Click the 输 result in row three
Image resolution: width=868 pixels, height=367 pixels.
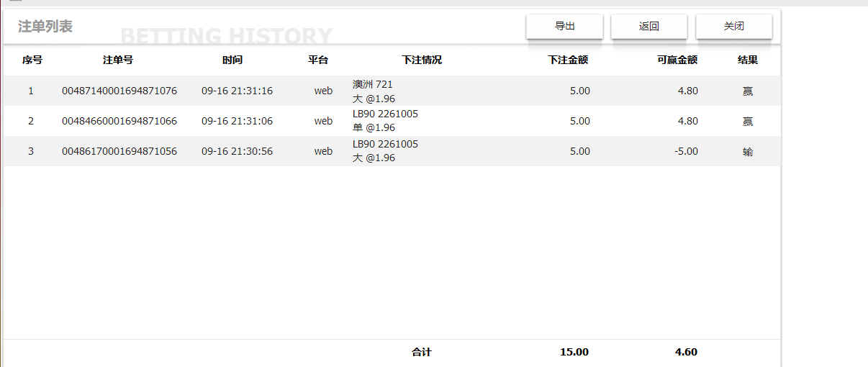[x=748, y=152]
